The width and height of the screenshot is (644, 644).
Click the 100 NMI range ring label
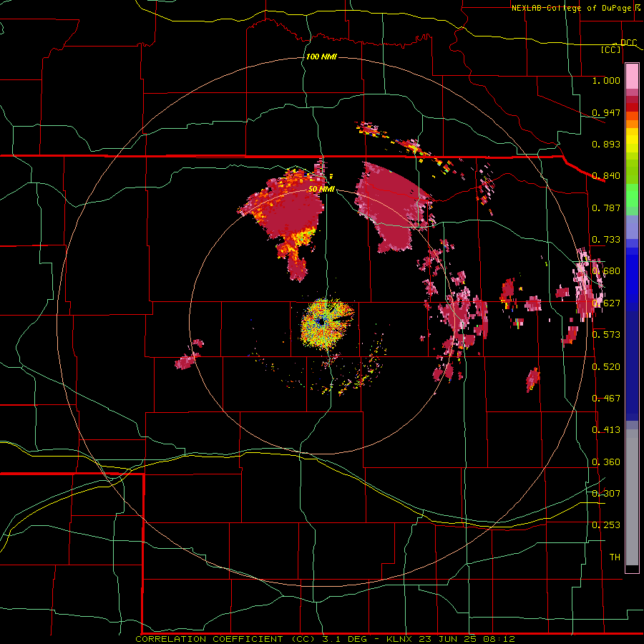point(321,57)
